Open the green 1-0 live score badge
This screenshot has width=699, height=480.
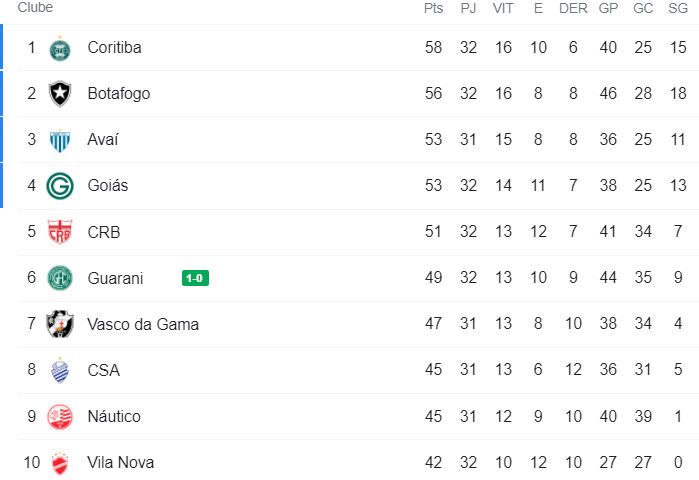click(195, 278)
